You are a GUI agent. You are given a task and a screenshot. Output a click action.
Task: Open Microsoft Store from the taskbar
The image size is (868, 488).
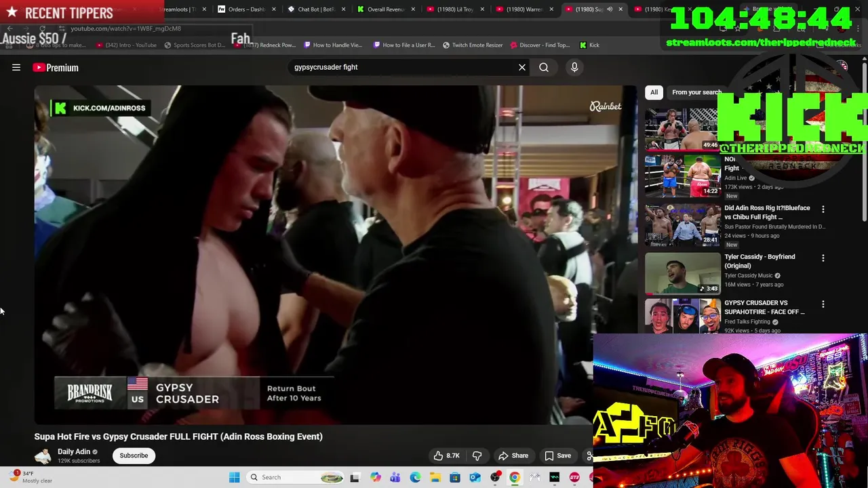(x=455, y=477)
